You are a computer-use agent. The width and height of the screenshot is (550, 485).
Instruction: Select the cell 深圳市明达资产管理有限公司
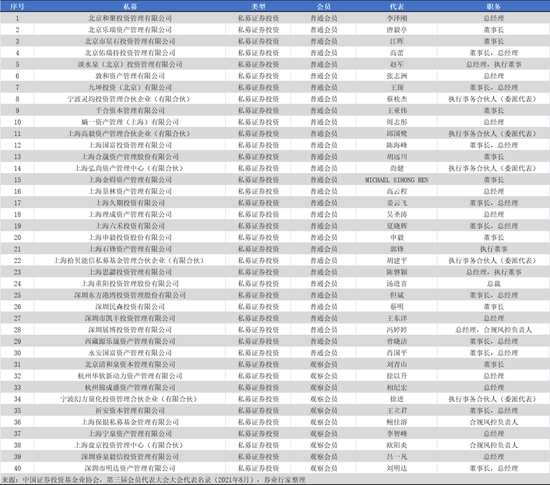tap(130, 468)
